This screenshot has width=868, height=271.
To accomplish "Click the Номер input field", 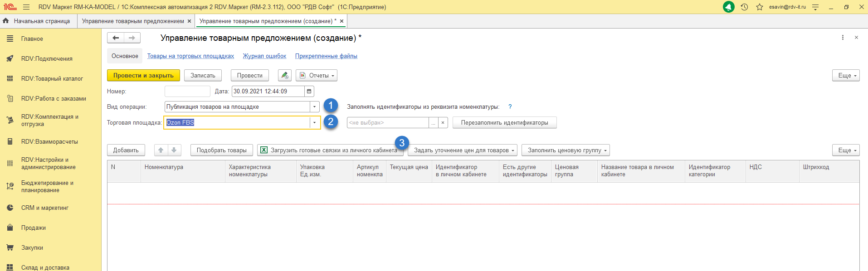I will [x=187, y=91].
